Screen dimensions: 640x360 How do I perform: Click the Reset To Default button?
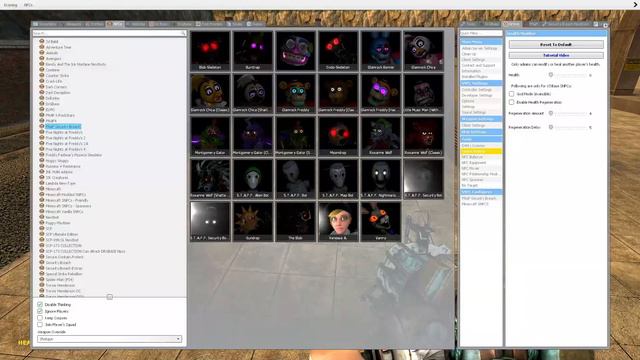(x=556, y=44)
